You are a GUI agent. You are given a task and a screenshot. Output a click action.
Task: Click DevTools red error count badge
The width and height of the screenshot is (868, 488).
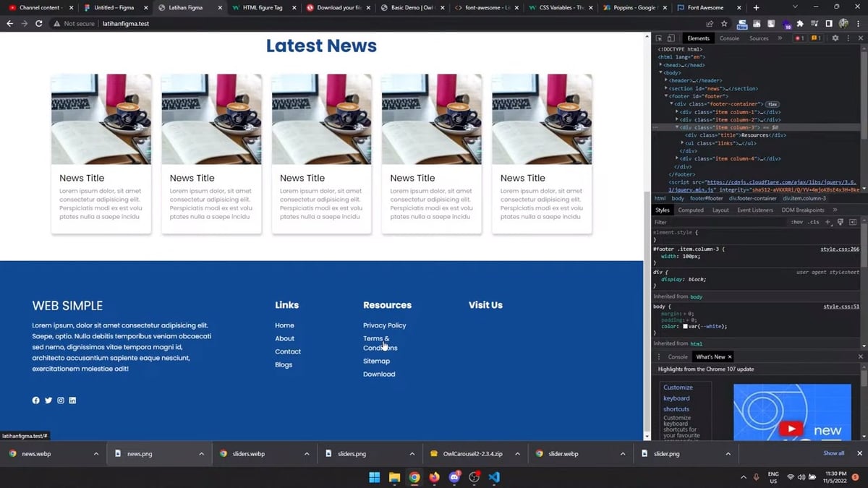pos(799,38)
